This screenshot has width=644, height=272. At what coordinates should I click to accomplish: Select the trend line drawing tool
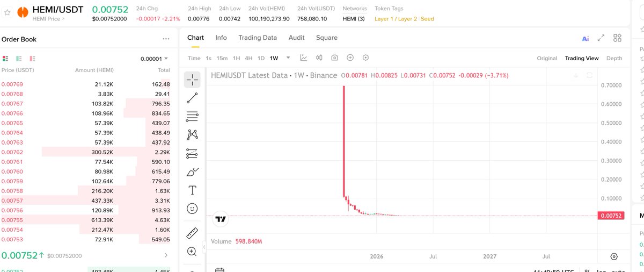tap(192, 98)
